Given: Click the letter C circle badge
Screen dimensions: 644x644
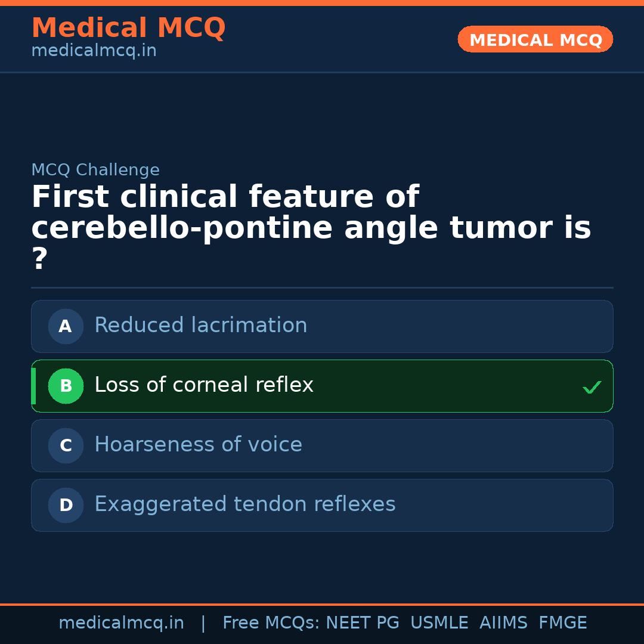Looking at the screenshot, I should coord(66,445).
